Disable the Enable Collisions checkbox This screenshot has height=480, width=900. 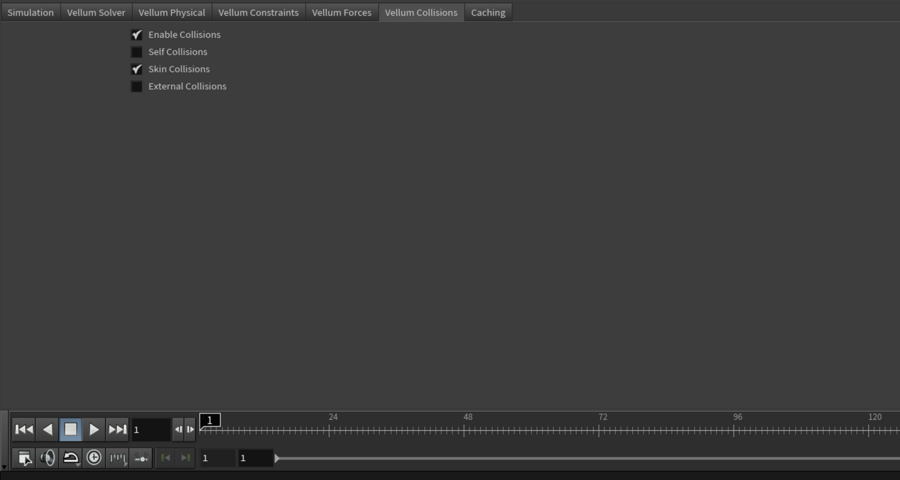coord(137,35)
